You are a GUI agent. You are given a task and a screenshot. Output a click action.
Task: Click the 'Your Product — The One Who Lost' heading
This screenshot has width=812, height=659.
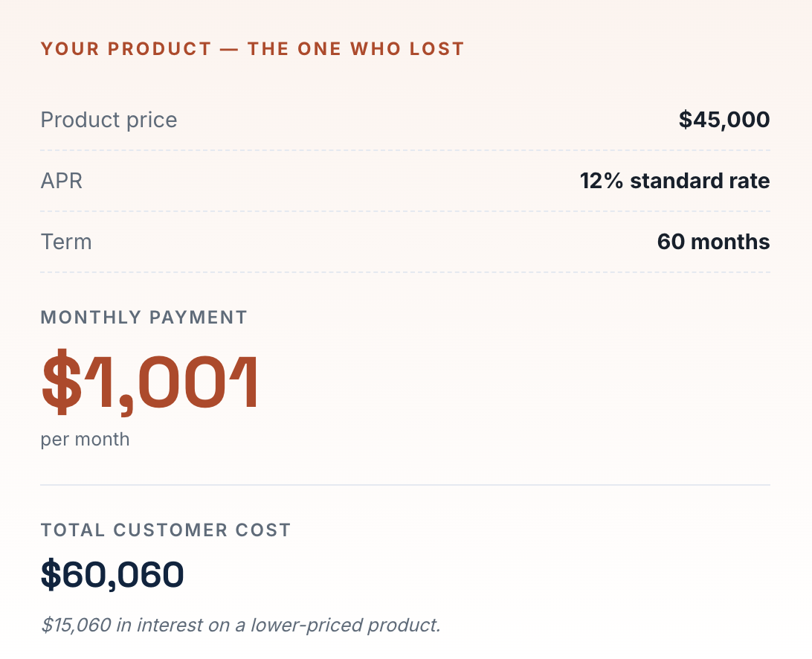[252, 48]
